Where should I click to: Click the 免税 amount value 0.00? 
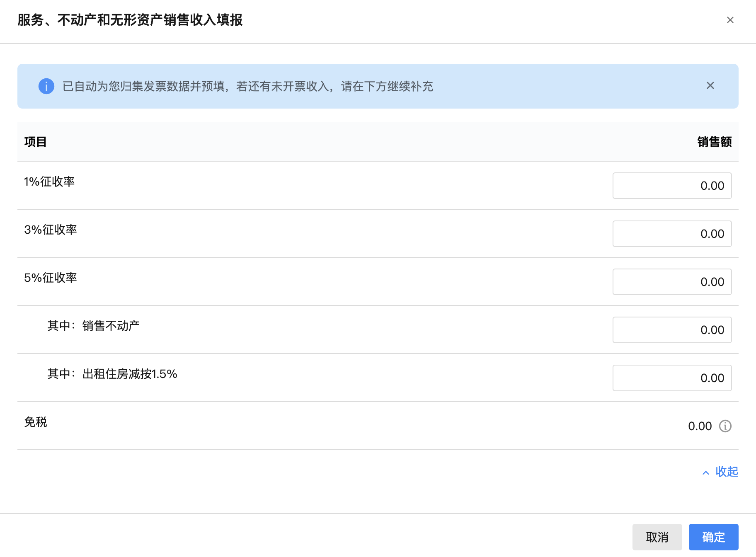tap(700, 426)
